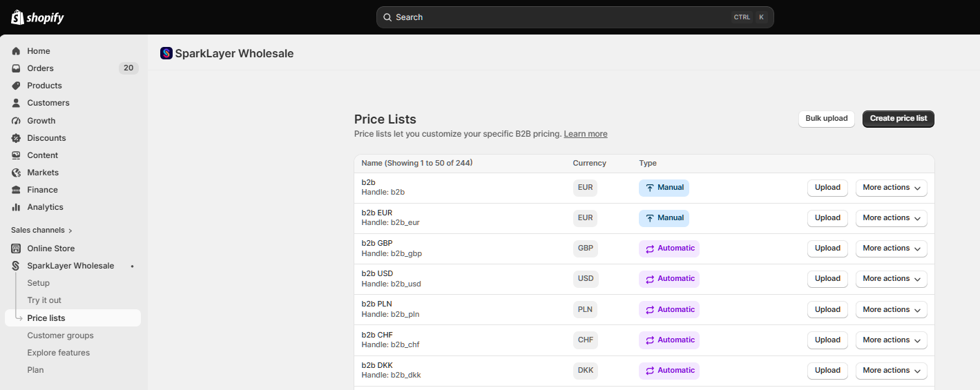Follow the Learn more link

click(586, 134)
